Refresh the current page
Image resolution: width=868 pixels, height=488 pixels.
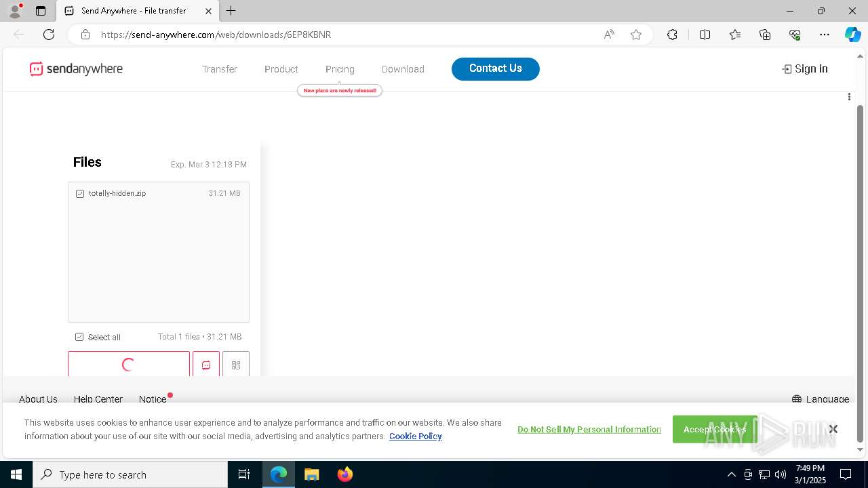pyautogui.click(x=49, y=35)
